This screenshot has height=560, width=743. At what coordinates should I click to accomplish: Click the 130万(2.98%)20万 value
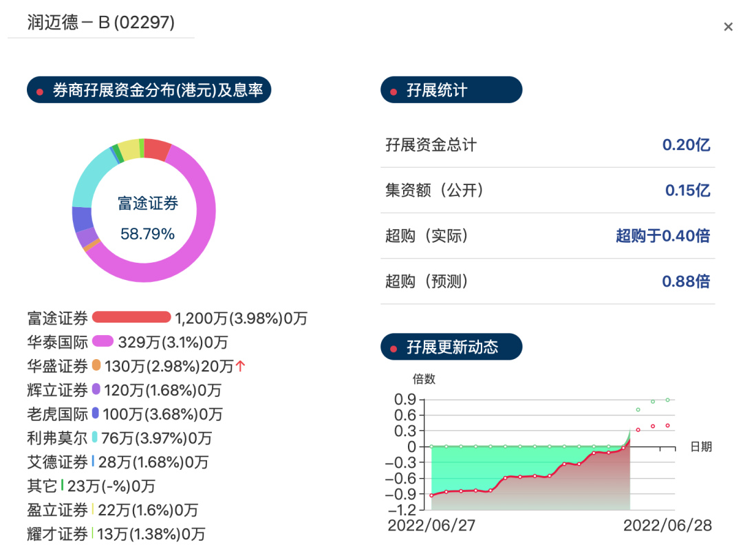169,366
